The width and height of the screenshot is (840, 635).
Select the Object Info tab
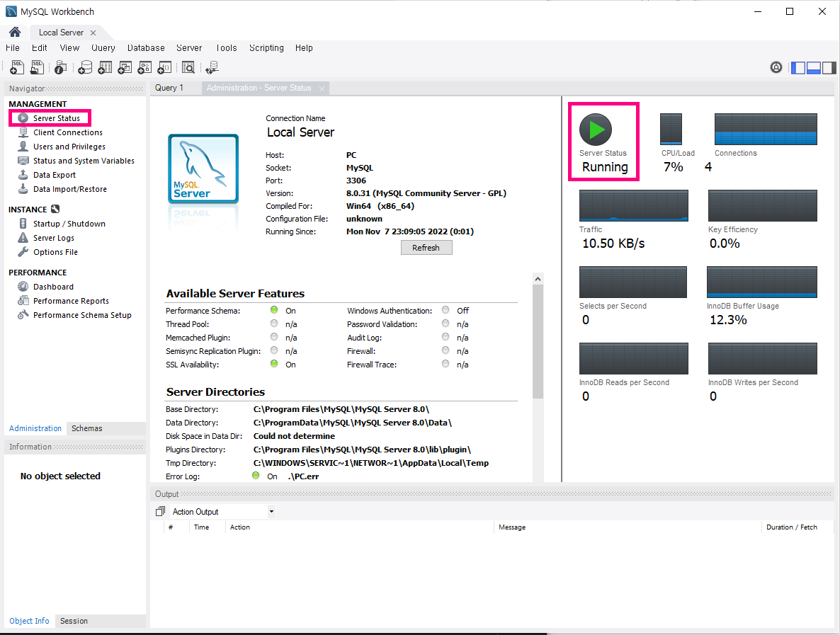click(30, 621)
